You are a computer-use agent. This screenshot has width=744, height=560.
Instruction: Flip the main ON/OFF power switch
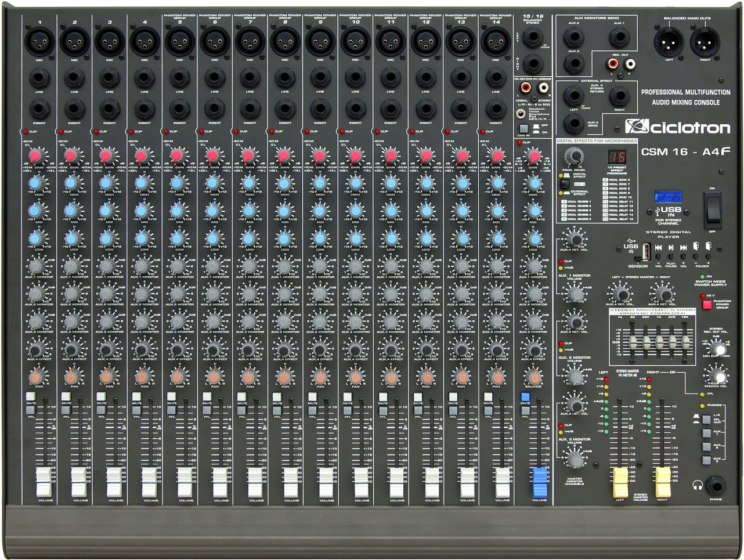point(712,209)
